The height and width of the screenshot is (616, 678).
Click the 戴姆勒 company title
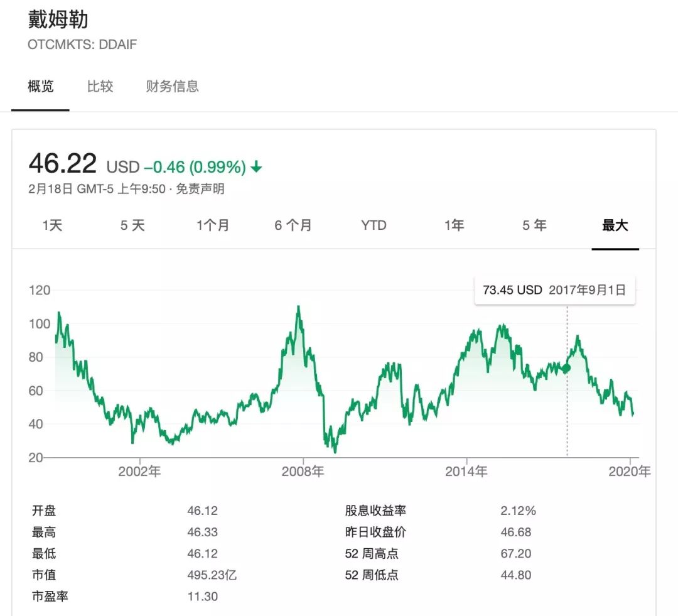coord(58,19)
